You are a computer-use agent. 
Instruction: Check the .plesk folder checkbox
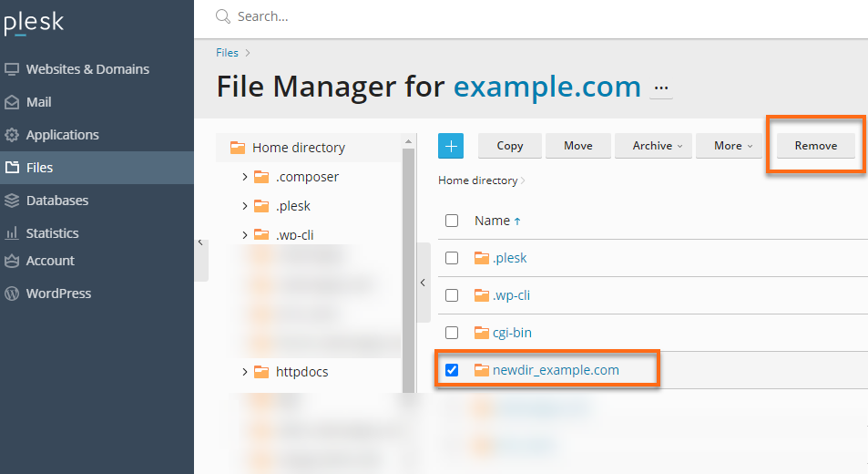452,258
